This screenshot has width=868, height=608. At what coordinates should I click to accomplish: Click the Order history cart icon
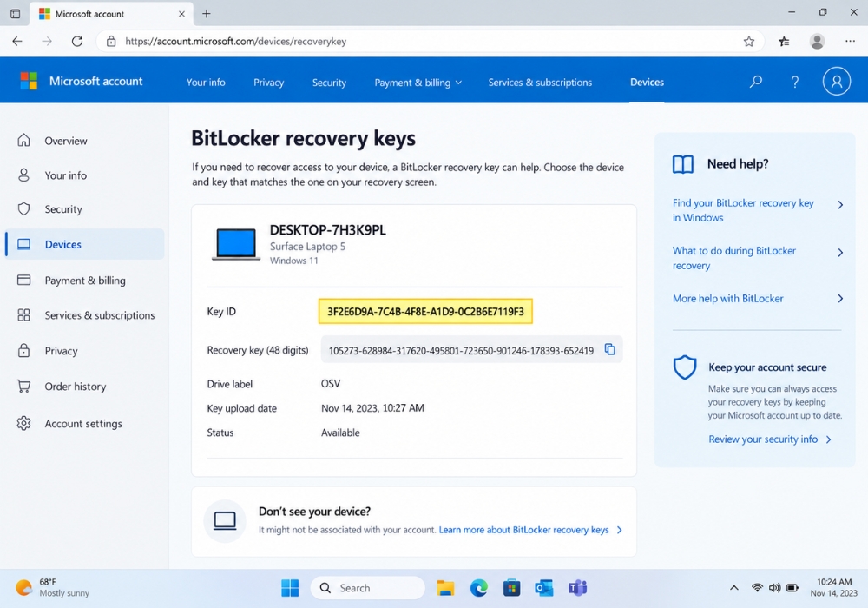pos(23,386)
